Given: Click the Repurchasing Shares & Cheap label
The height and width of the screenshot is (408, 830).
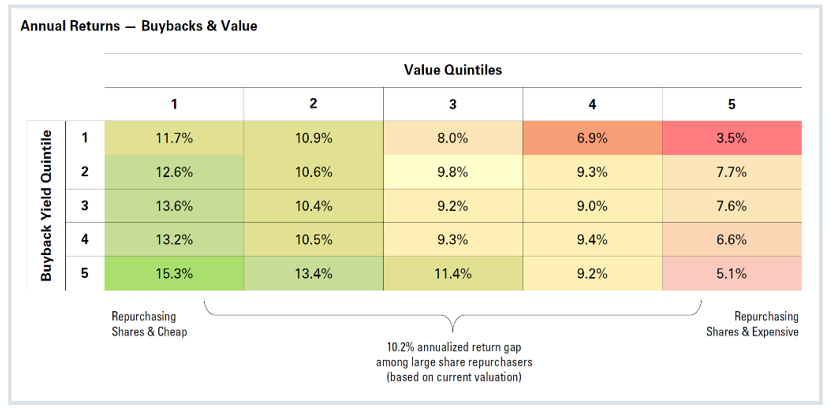Looking at the screenshot, I should pos(149,324).
